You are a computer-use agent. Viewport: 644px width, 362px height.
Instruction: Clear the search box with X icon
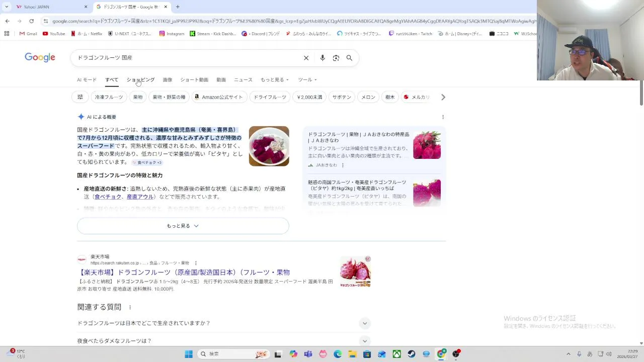click(306, 58)
